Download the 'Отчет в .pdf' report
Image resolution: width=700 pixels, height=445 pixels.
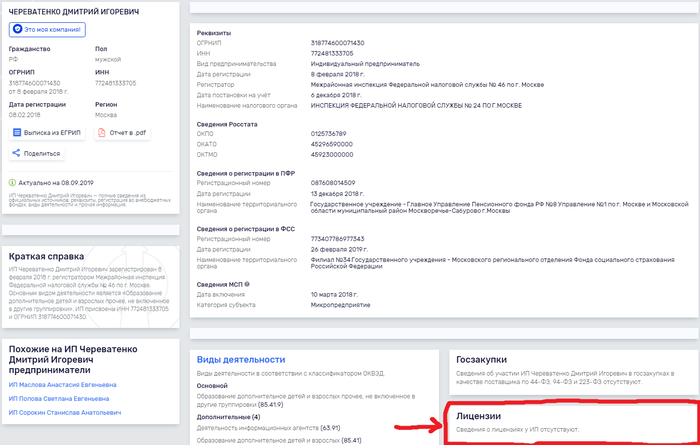click(122, 133)
